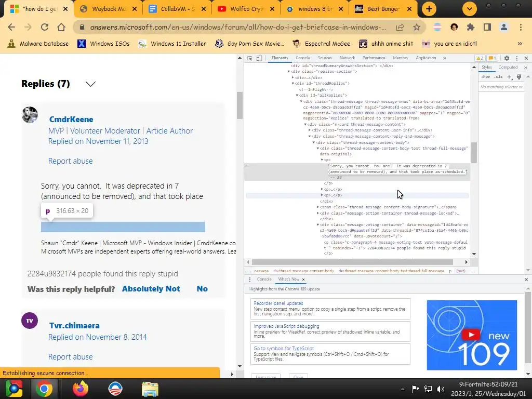
Task: Toggle the .cls element classes button
Action: [498, 77]
